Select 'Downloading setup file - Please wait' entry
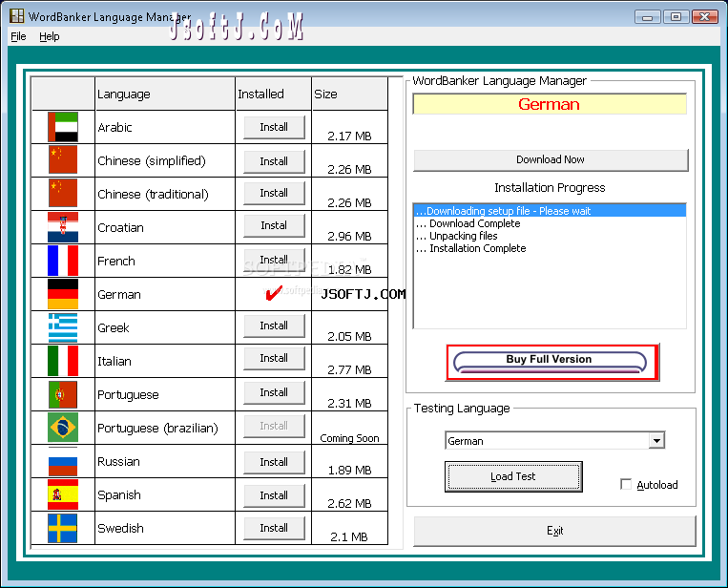The width and height of the screenshot is (728, 588). 550,211
